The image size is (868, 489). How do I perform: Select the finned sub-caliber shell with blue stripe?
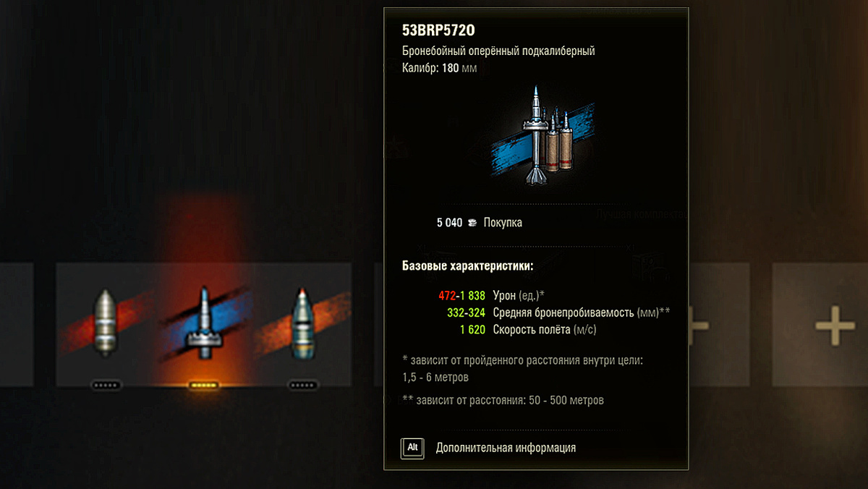204,323
